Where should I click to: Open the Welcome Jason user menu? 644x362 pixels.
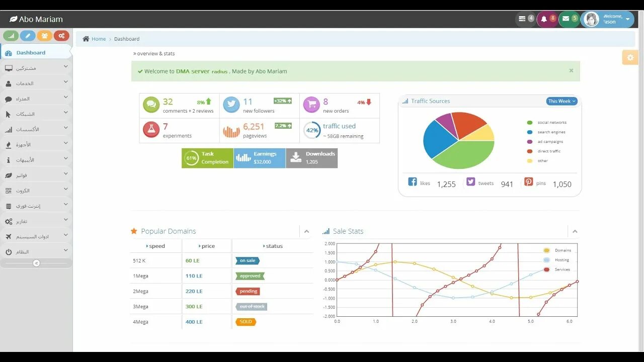[x=607, y=19]
